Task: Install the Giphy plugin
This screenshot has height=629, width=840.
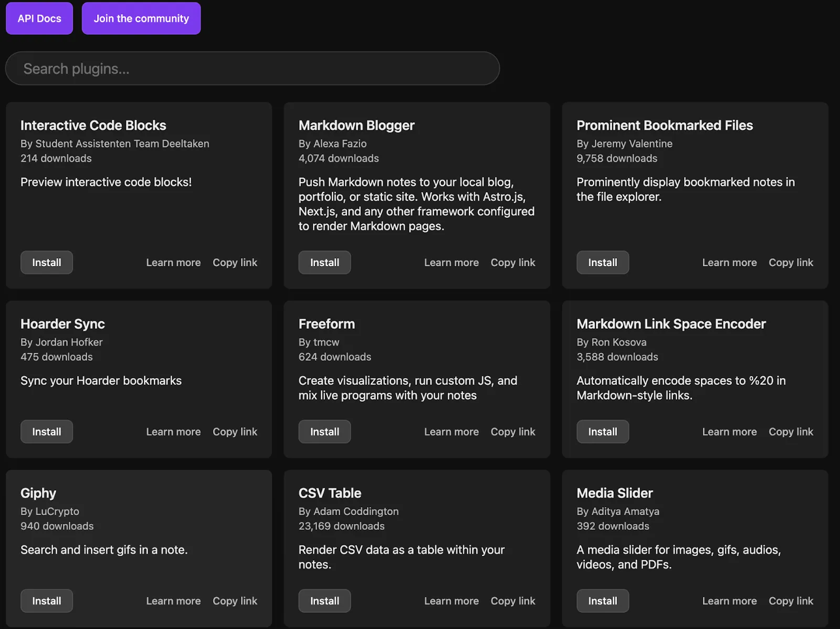Action: click(47, 601)
